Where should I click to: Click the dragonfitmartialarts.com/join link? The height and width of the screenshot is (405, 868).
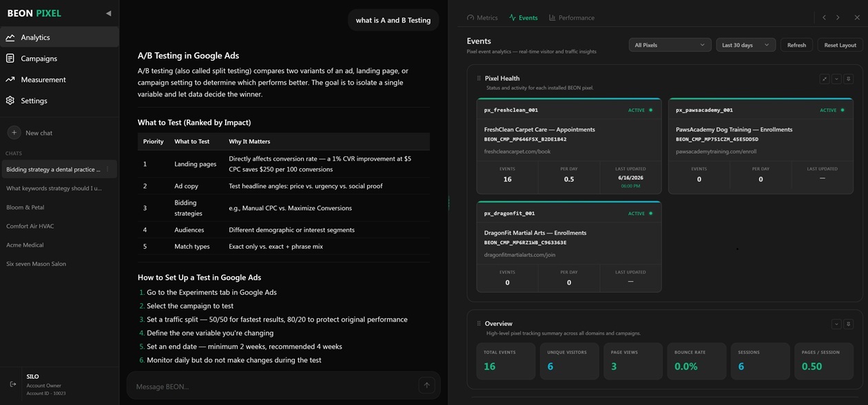[519, 255]
